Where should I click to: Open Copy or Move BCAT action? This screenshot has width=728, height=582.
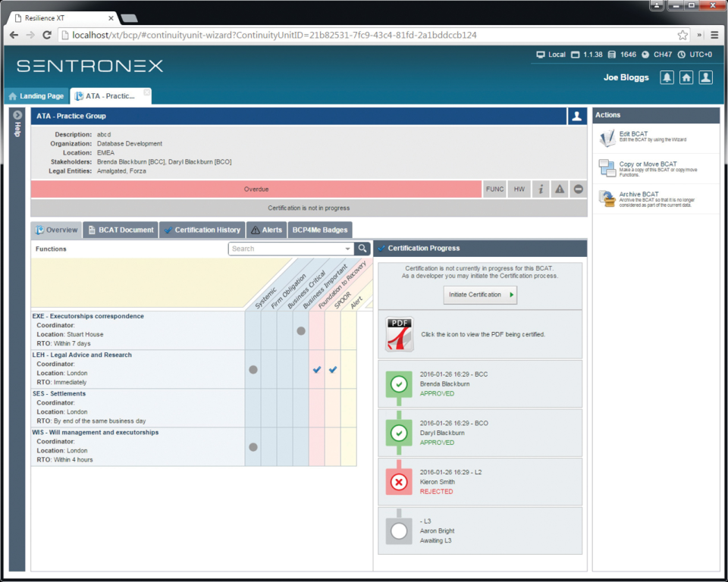click(x=655, y=168)
